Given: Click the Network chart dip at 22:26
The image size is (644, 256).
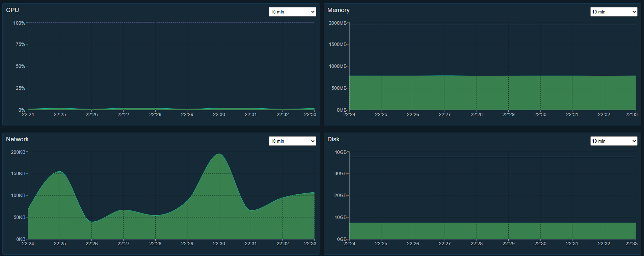Looking at the screenshot, I should (x=92, y=222).
